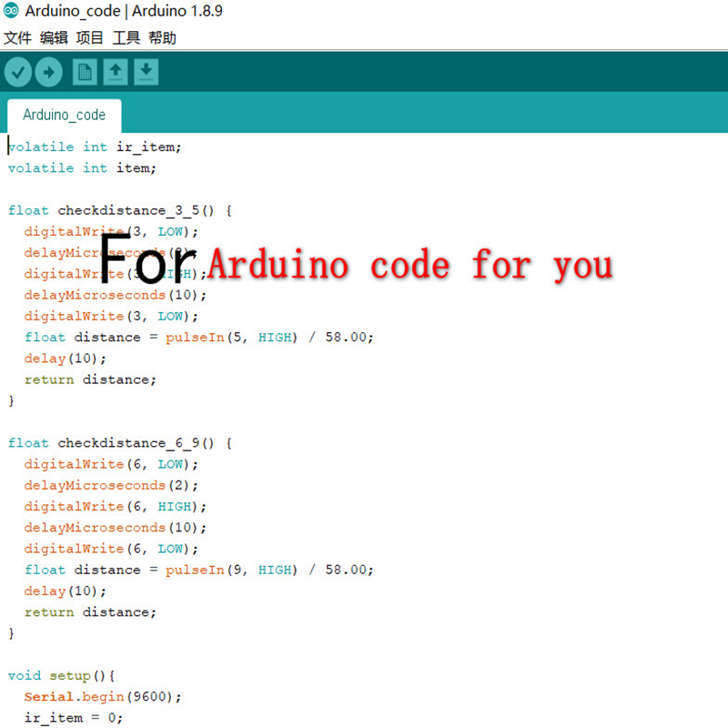Click the 'delayMicroseconds(2);' line
Viewport: 728px width, 728px height.
coord(111,486)
